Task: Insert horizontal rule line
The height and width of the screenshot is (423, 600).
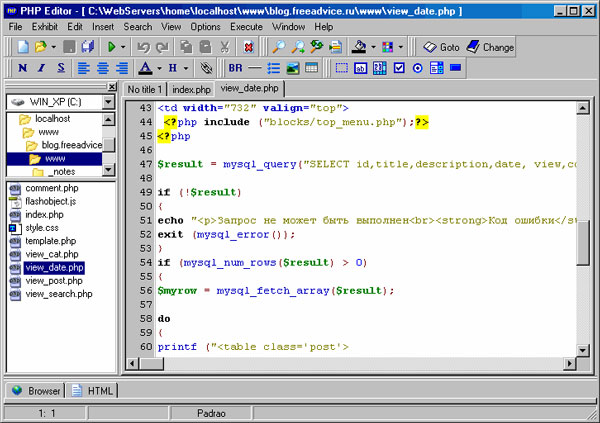Action: pyautogui.click(x=254, y=68)
